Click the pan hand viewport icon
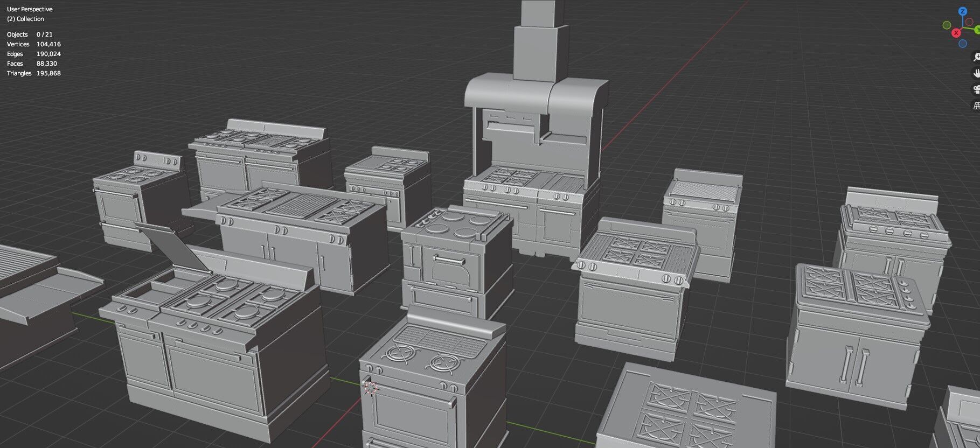 pos(976,73)
